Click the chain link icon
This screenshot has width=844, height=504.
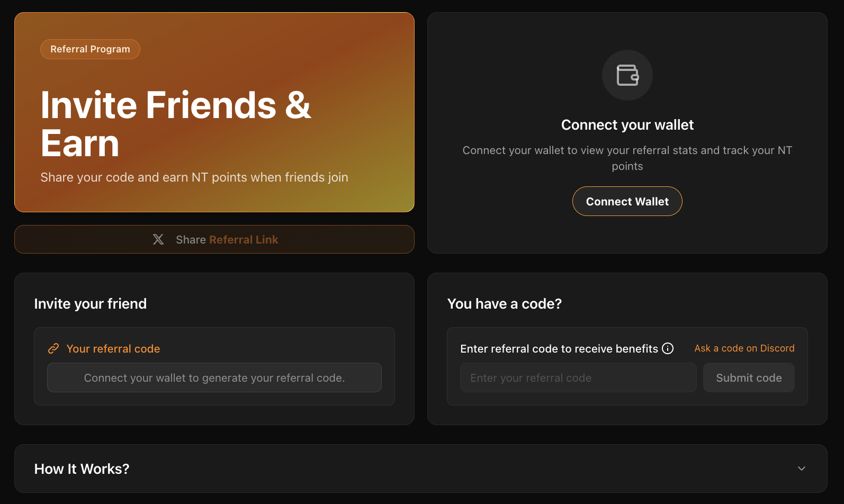(53, 348)
